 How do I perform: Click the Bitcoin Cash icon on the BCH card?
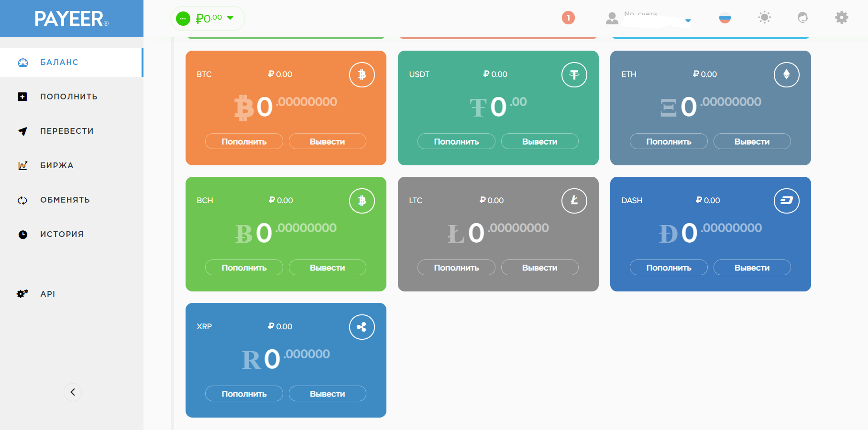[x=362, y=201]
